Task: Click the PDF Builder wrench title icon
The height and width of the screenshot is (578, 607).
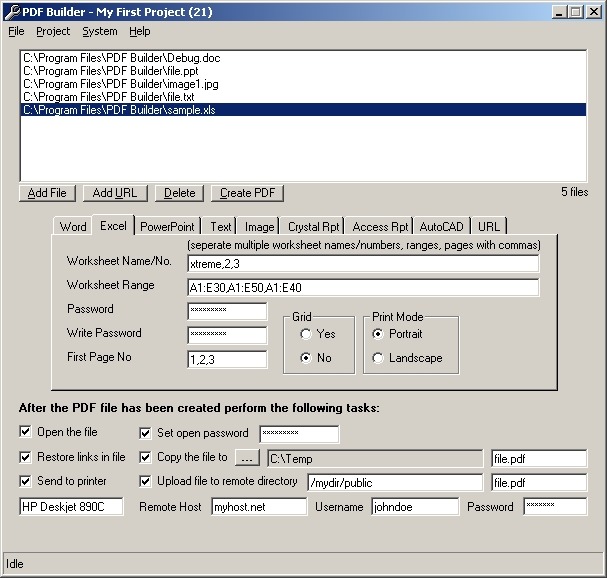Action: tap(12, 12)
